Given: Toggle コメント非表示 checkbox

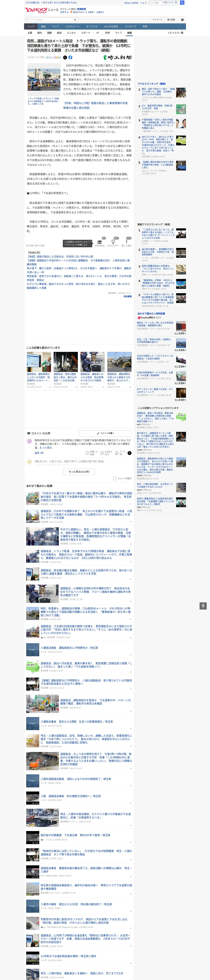Looking at the screenshot, I should point(115,479).
